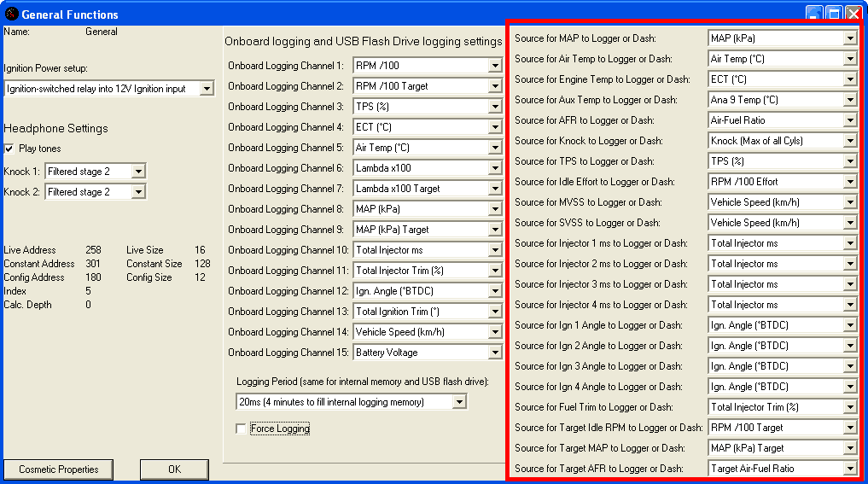The width and height of the screenshot is (868, 484).
Task: Enable the Force Logging checkbox
Action: (x=241, y=429)
